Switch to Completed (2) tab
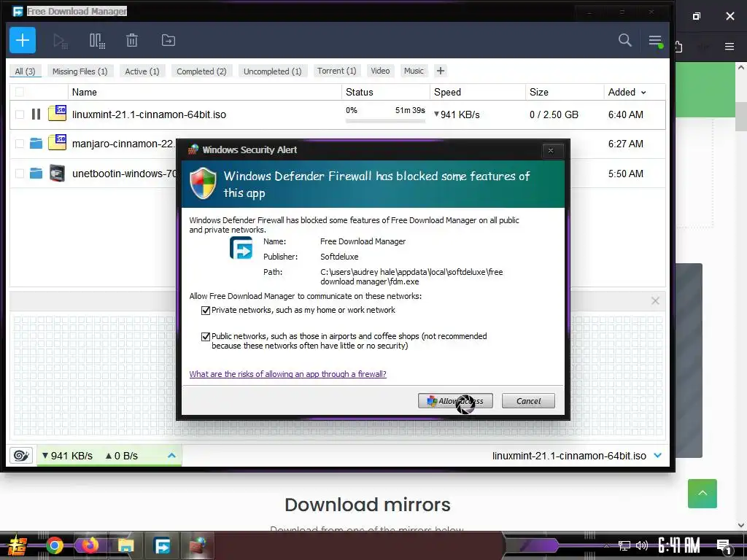The height and width of the screenshot is (560, 747). point(201,71)
